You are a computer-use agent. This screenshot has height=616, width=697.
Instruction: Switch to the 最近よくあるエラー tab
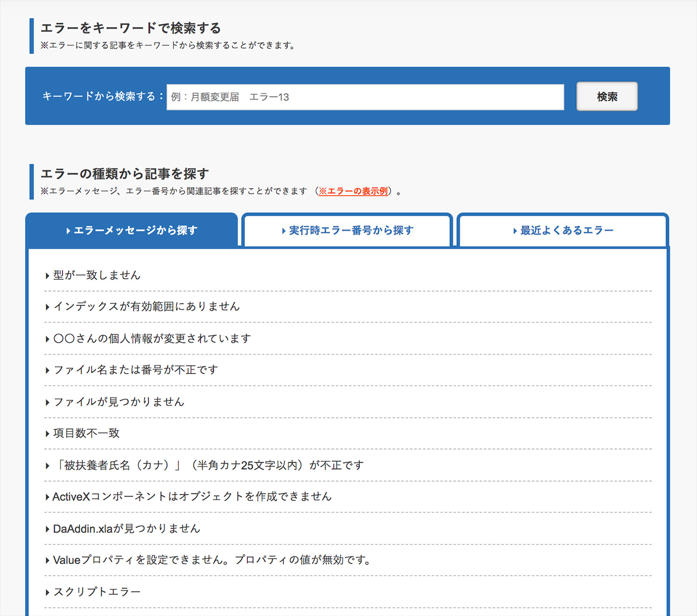(563, 230)
